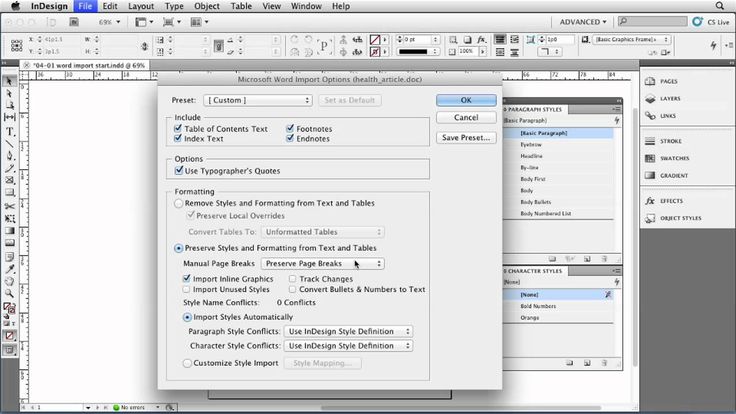The height and width of the screenshot is (414, 736).
Task: Open Character Style Conflicts dropdown
Action: coord(348,346)
